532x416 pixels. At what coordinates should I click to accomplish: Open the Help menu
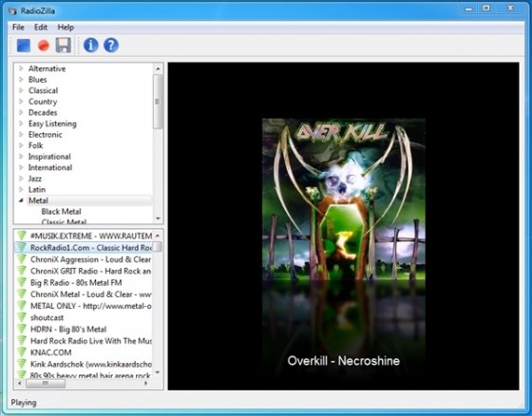coord(66,28)
